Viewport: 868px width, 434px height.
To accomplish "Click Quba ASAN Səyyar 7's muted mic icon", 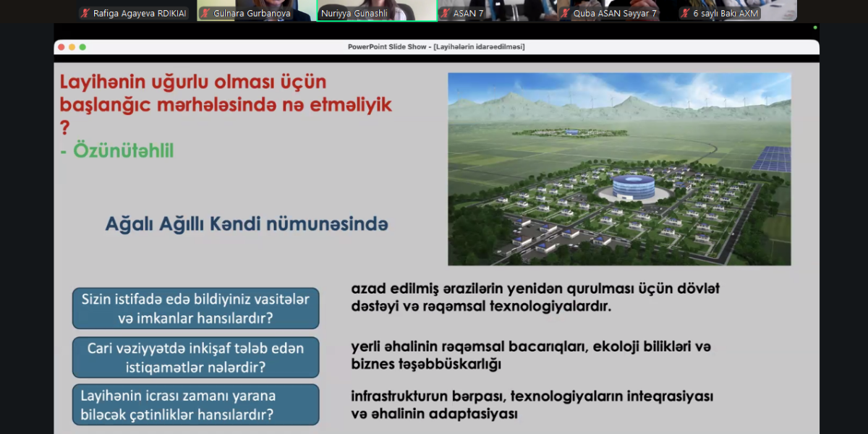I will coord(565,13).
